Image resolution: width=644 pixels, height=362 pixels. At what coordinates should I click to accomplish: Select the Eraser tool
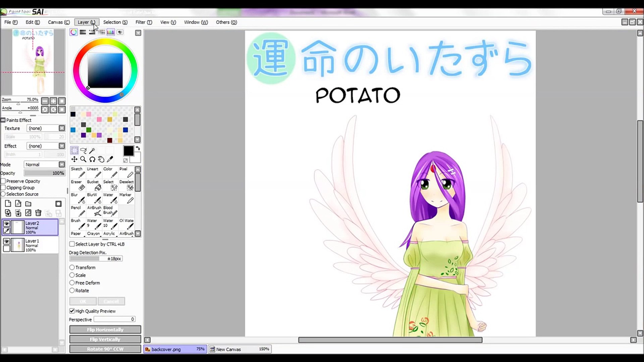click(x=78, y=185)
